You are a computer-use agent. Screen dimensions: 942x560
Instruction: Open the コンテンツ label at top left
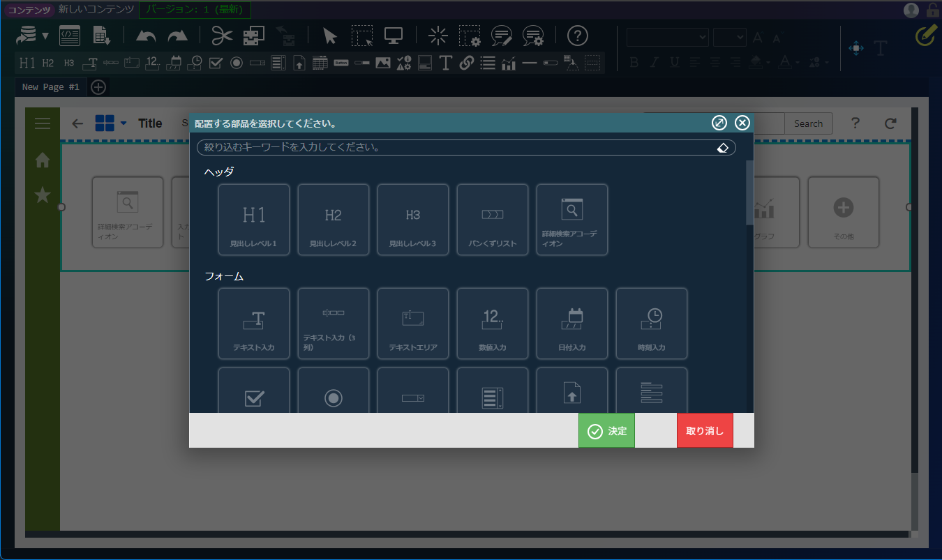pyautogui.click(x=30, y=10)
